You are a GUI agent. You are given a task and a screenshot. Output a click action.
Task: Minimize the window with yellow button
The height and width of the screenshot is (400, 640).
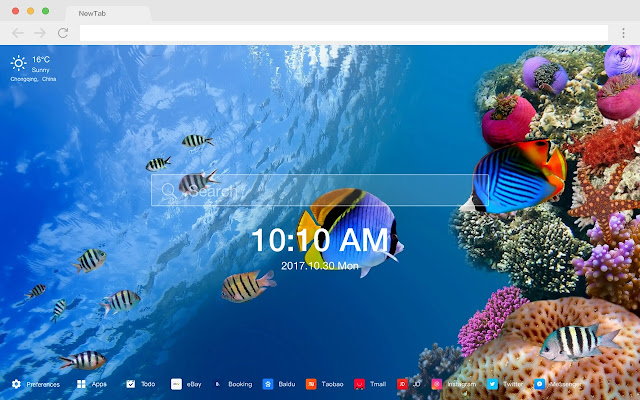point(31,11)
